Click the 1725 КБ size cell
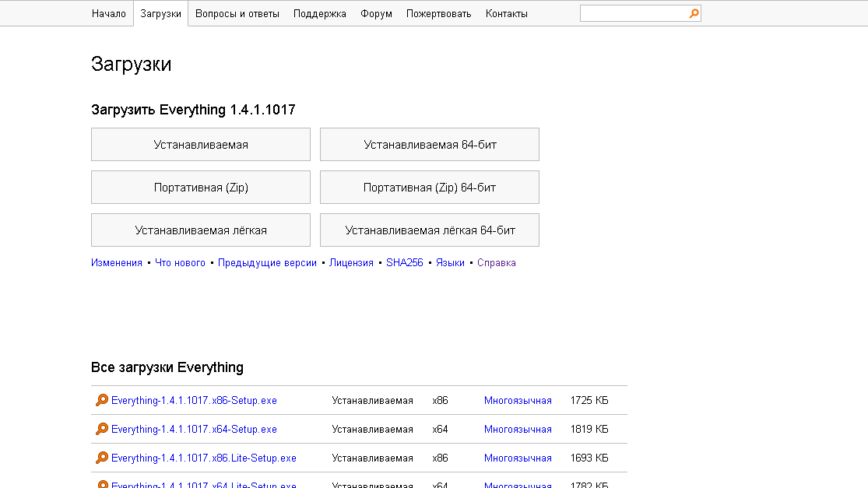868x488 pixels. (589, 401)
